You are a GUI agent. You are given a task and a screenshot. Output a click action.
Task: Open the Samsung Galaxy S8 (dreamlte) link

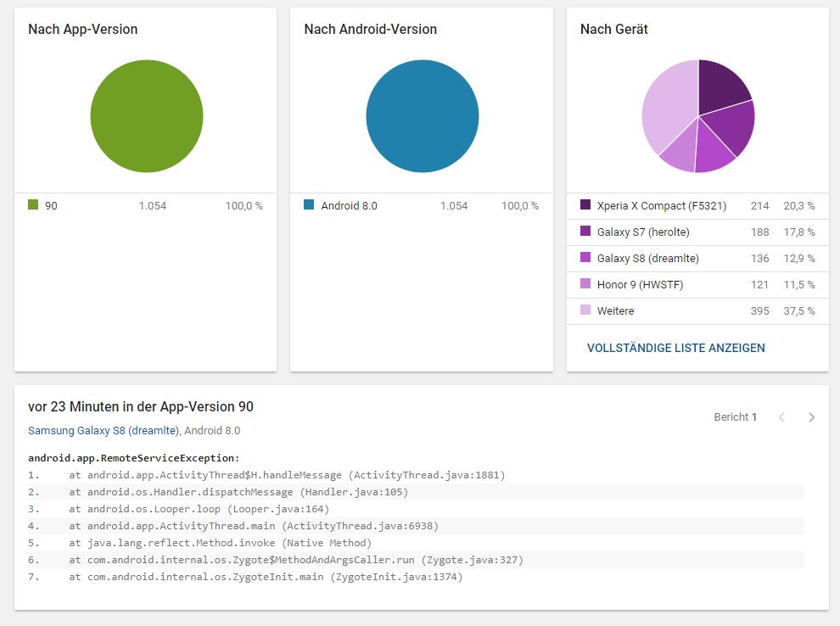point(104,431)
